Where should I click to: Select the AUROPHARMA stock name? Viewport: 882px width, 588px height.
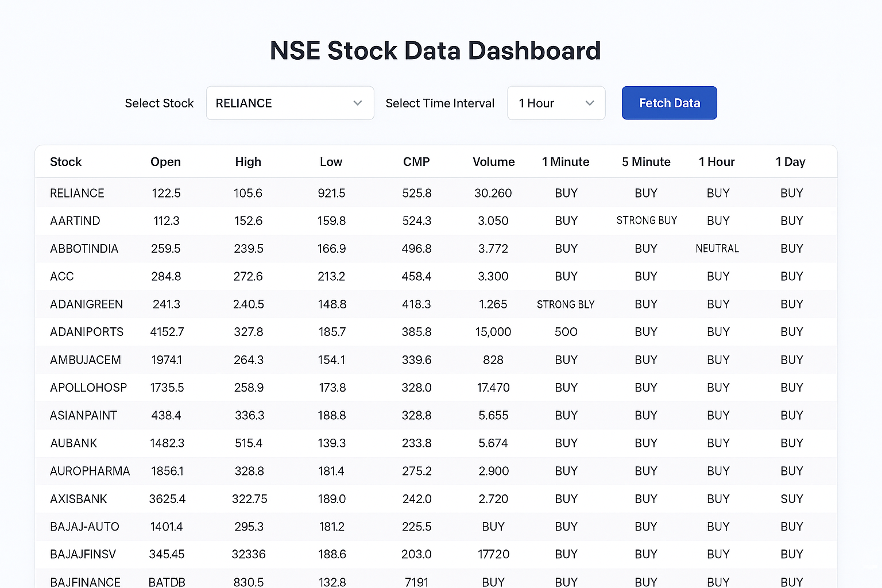point(90,471)
